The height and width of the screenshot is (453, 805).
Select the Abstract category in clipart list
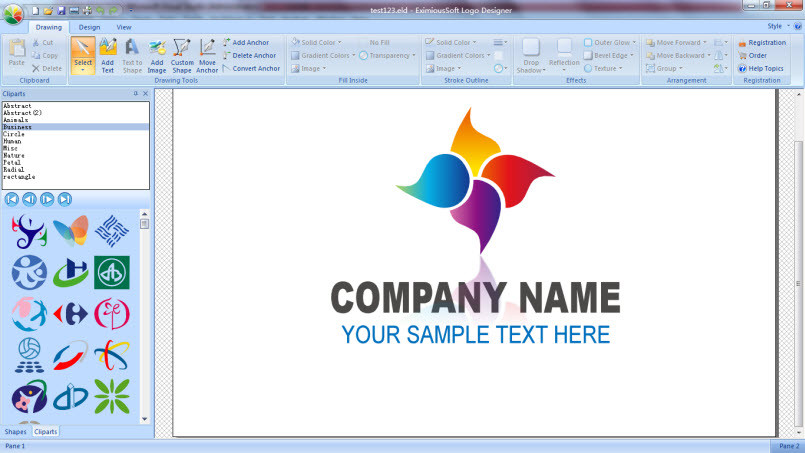coord(75,106)
